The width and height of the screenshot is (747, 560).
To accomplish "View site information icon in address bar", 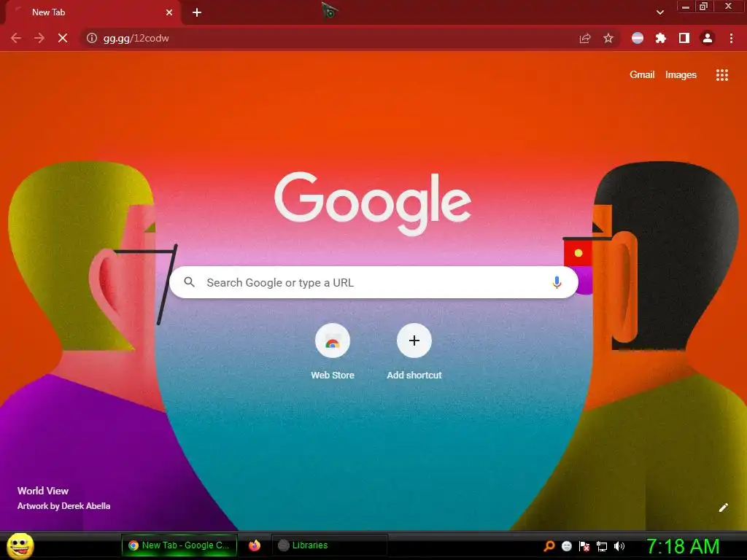I will [91, 38].
